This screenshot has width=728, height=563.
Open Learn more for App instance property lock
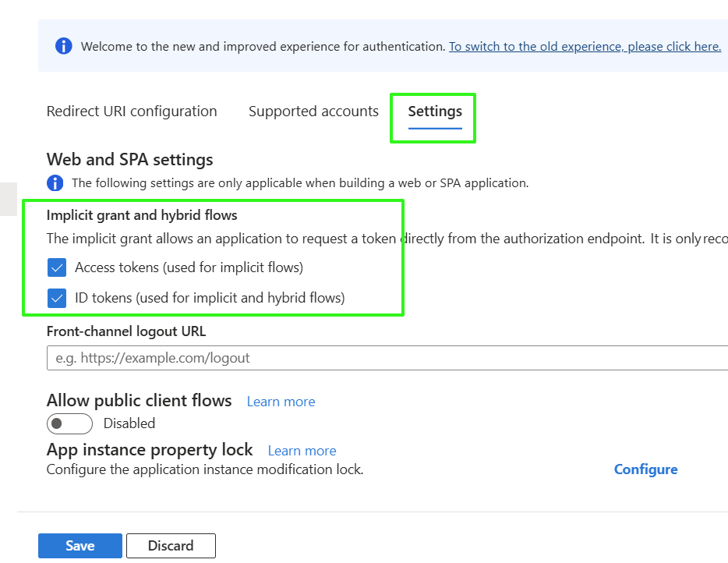point(302,451)
